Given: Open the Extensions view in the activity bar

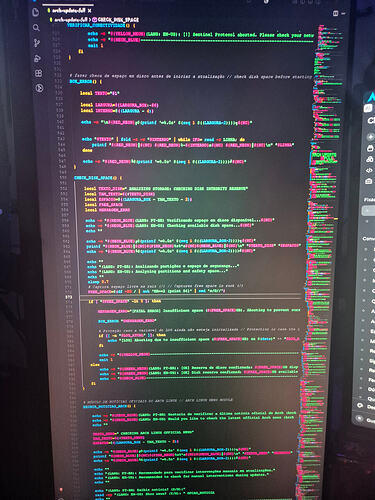Looking at the screenshot, I should (x=39, y=73).
